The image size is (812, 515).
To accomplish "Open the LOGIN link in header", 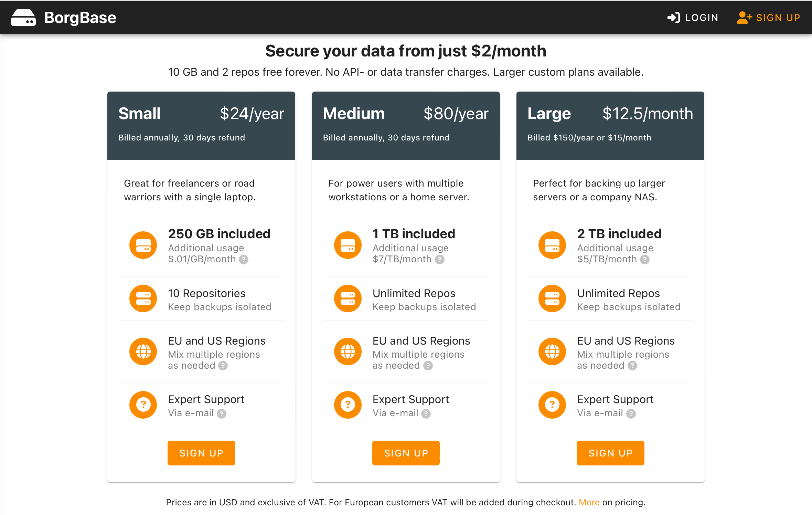I will pyautogui.click(x=693, y=18).
